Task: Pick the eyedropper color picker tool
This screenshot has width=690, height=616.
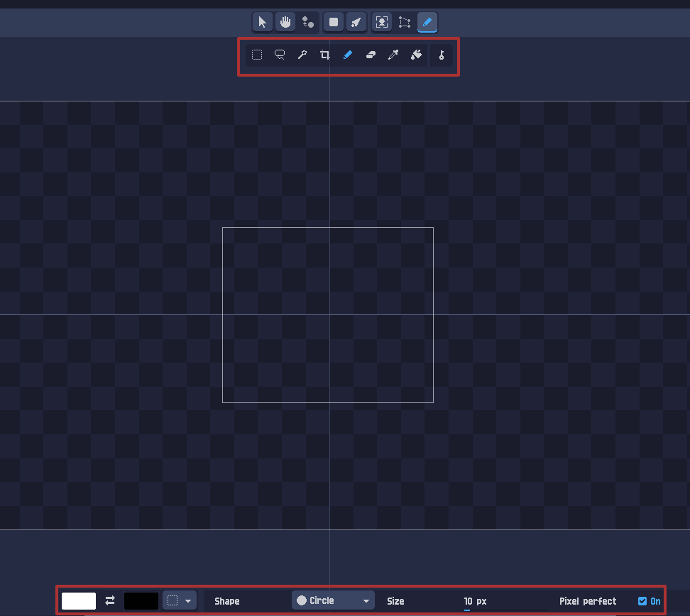Action: pos(393,55)
